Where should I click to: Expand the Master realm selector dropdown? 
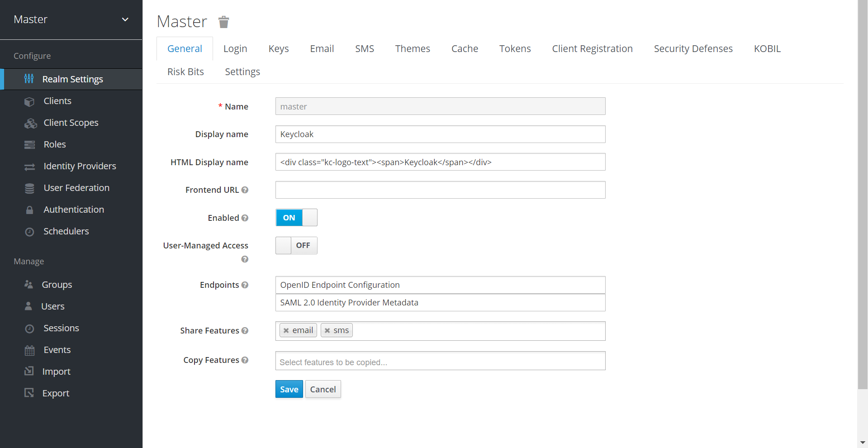(71, 19)
